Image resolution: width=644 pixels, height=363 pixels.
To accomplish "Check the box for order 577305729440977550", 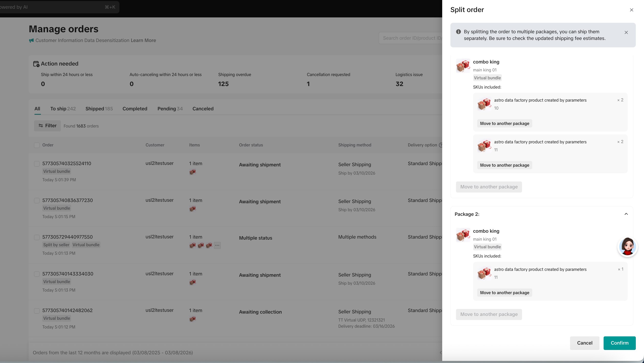I will 37,237.
